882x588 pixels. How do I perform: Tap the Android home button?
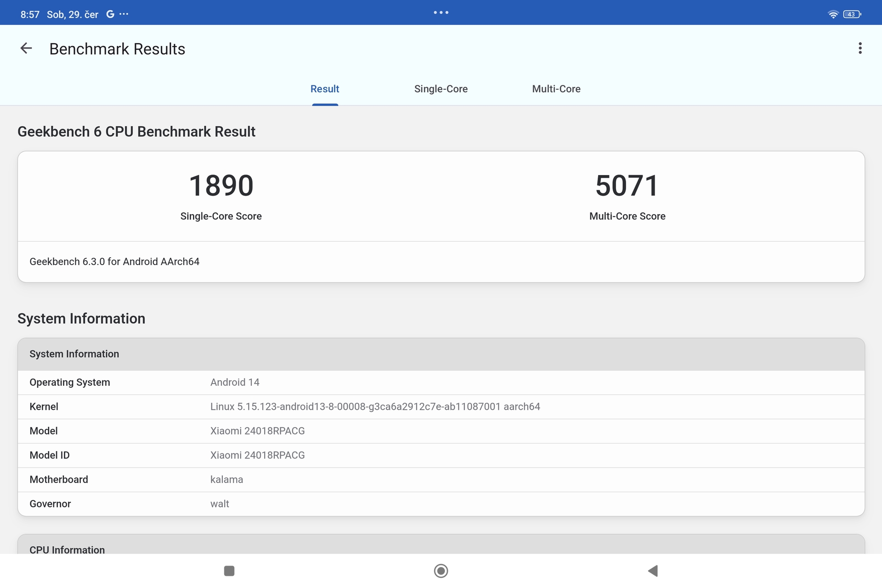[441, 571]
